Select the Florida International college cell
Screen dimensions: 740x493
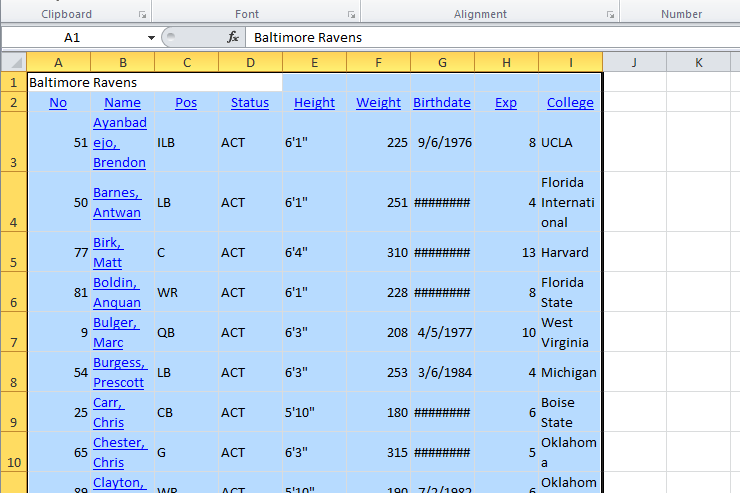point(570,202)
